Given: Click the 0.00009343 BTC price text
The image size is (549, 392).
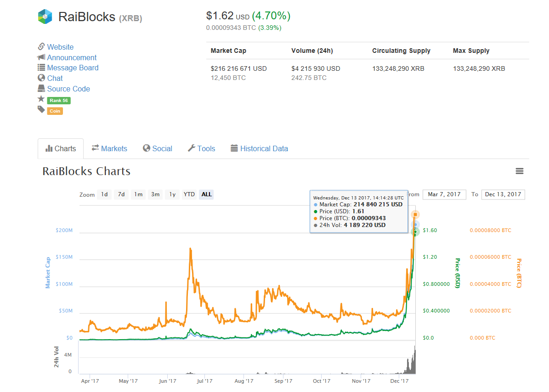Looking at the screenshot, I should coord(231,28).
